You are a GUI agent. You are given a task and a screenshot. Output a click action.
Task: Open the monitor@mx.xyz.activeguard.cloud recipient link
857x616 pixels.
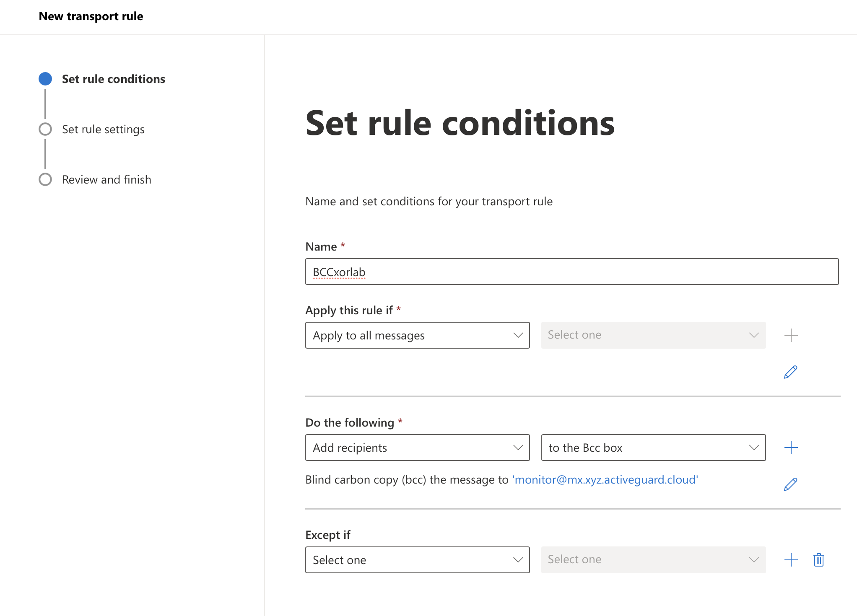point(605,479)
